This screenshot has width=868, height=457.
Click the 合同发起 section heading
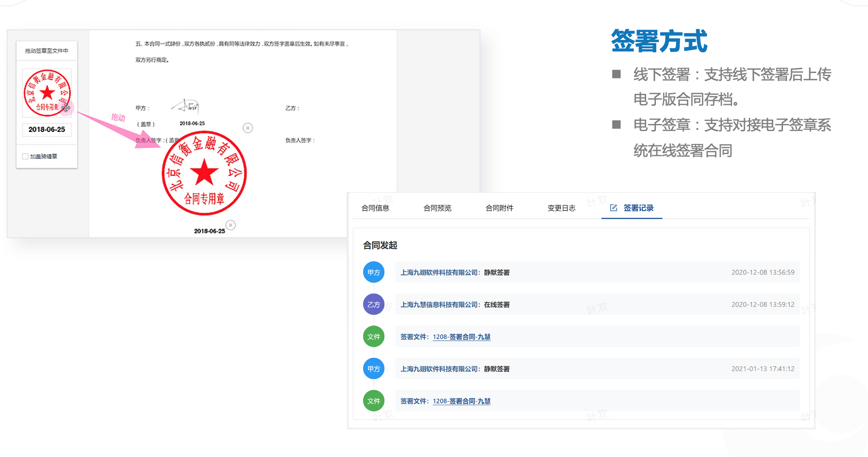380,245
